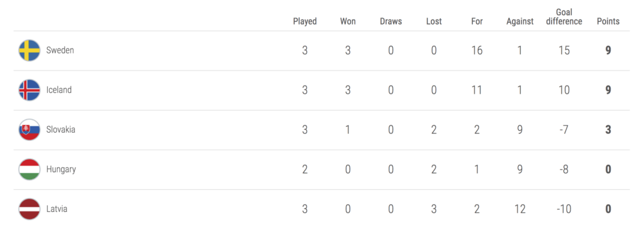Click the Latvia flag icon
Screen dimensions: 644x234
coord(29,209)
